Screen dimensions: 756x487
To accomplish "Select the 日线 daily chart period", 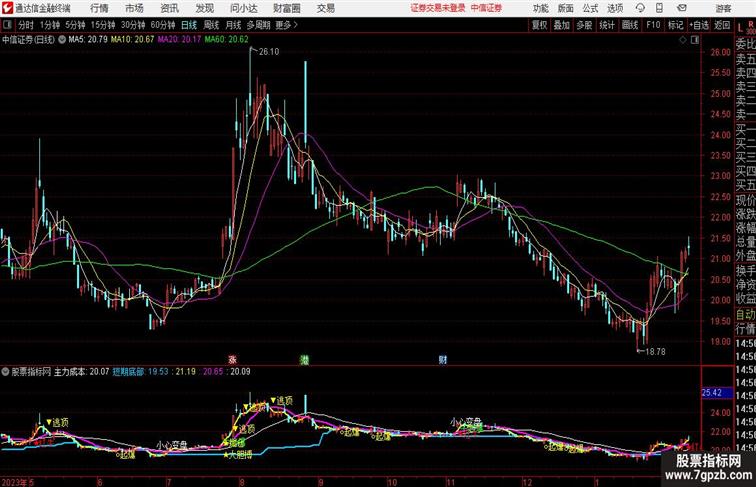I will 189,25.
